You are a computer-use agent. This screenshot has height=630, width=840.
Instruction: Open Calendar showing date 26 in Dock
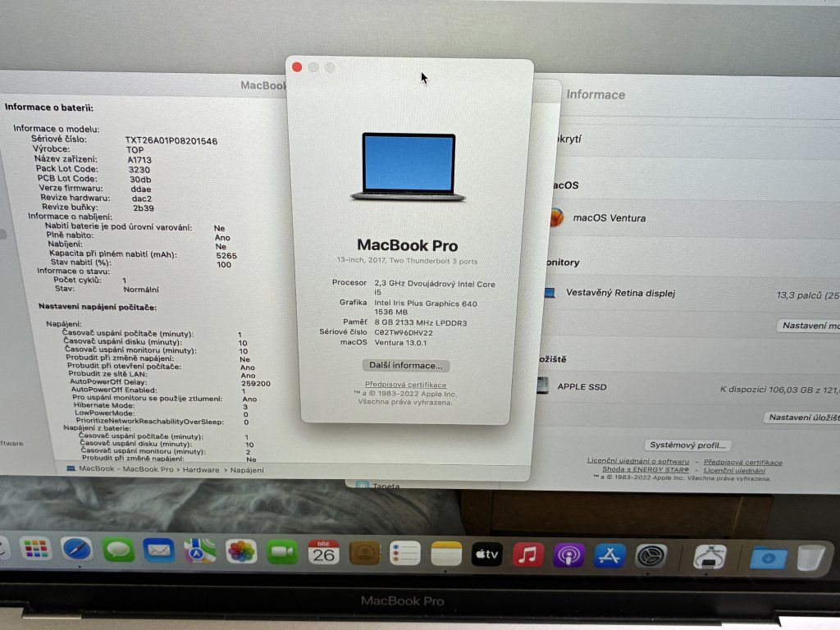click(x=323, y=553)
